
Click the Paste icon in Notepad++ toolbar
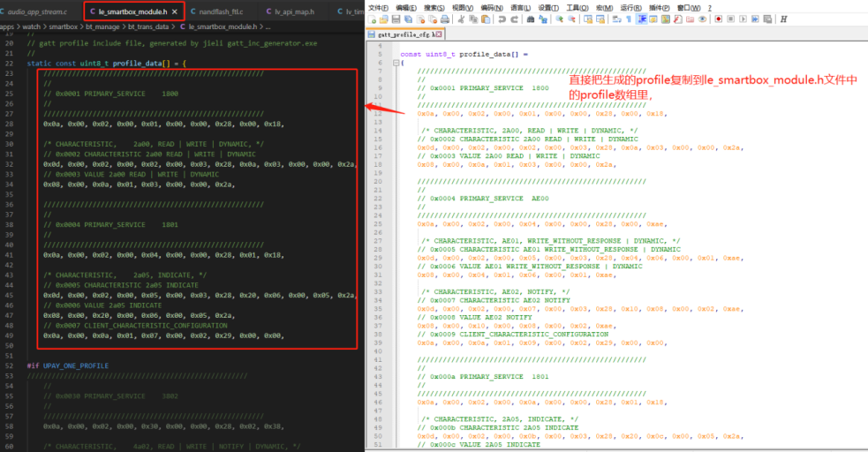coord(486,19)
